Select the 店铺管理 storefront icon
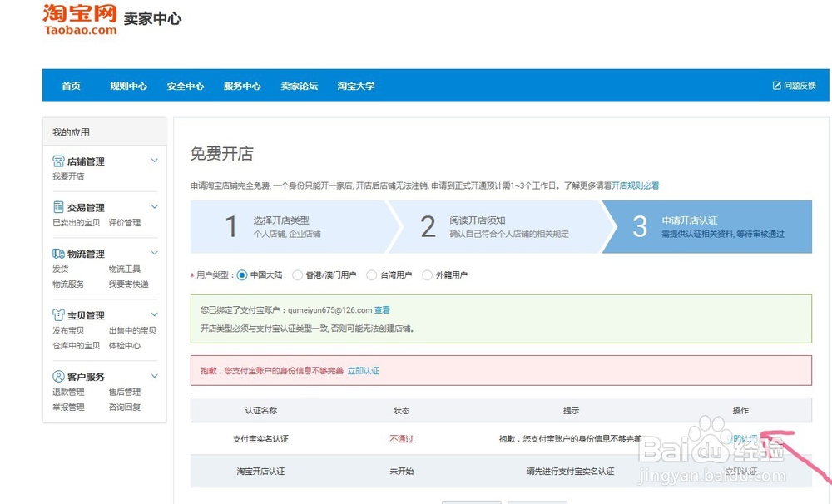Screen dimensions: 832x504 pos(59,161)
